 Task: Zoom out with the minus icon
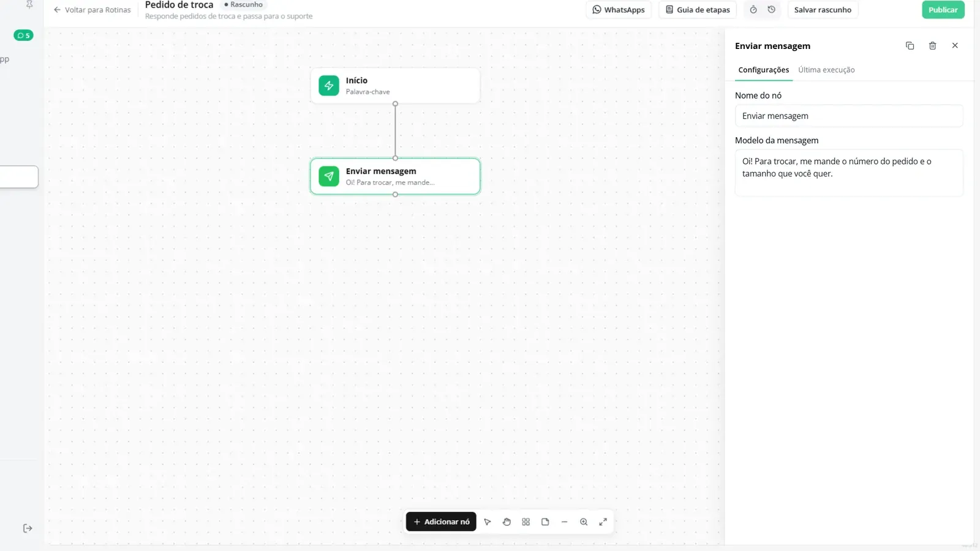pos(565,522)
